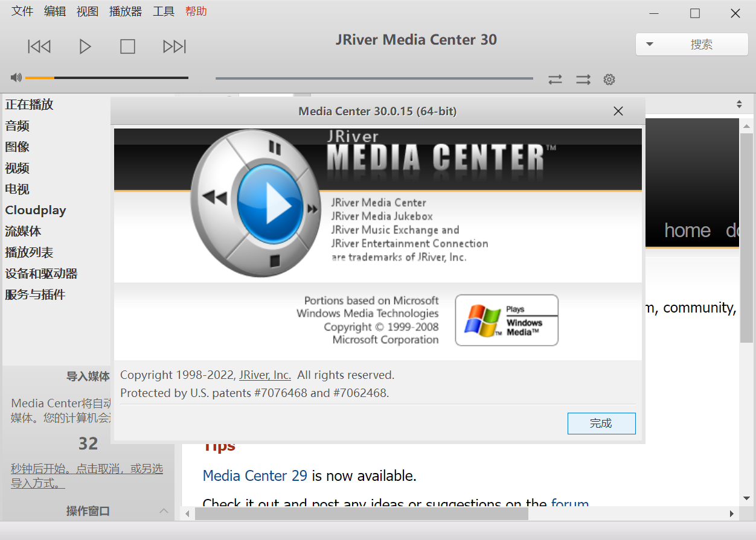
Task: Open player settings via the gear icon
Action: click(x=609, y=79)
